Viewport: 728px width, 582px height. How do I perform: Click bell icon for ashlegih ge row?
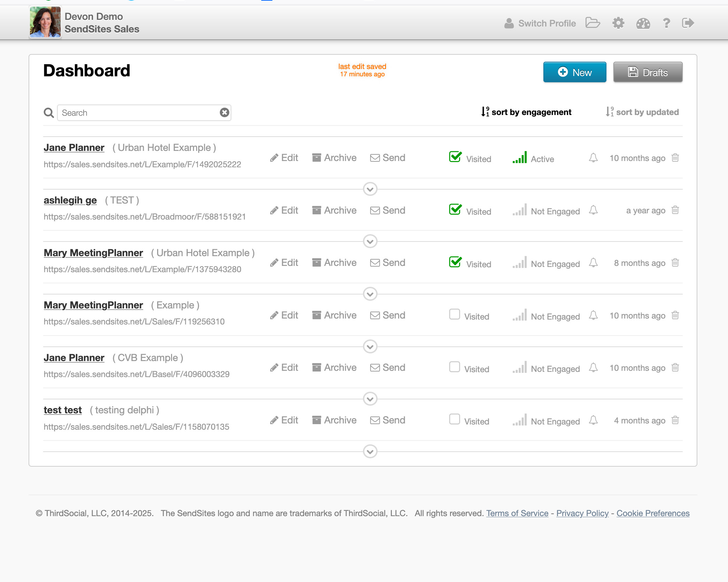click(x=594, y=210)
